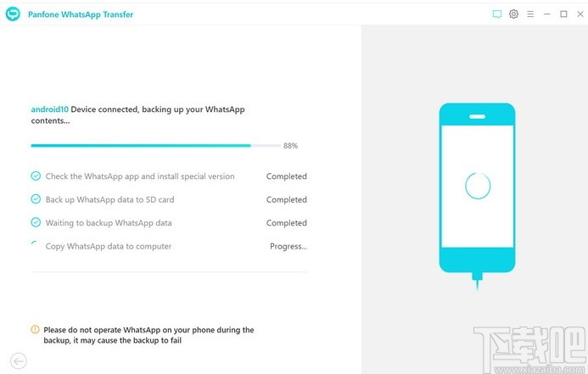588x374 pixels.
Task: Click the back arrow button
Action: (18, 360)
